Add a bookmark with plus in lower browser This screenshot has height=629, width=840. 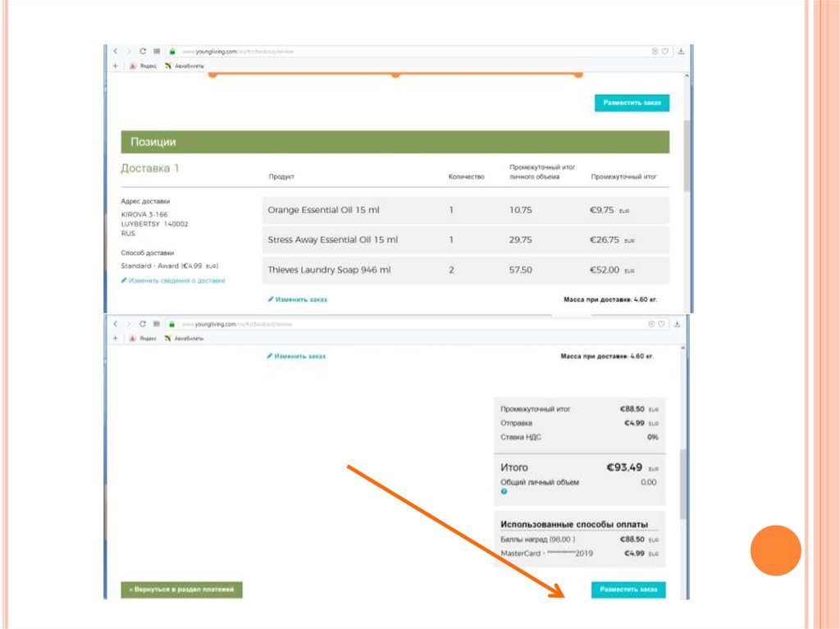tap(115, 339)
